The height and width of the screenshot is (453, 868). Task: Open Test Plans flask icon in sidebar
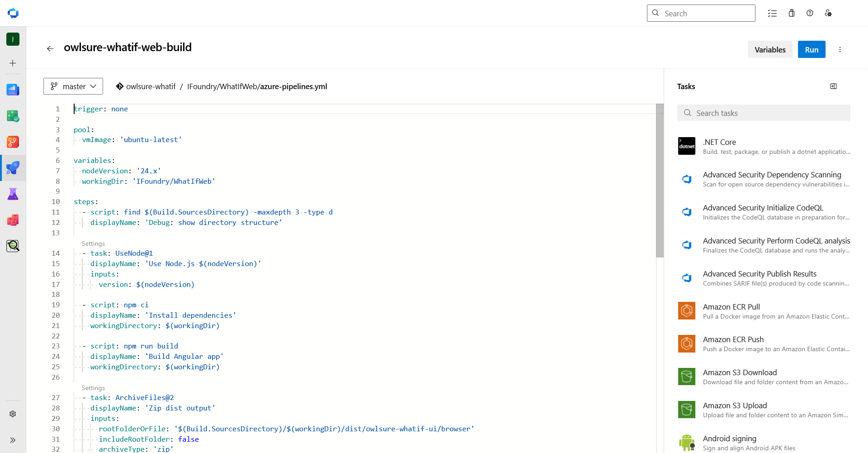coord(13,194)
